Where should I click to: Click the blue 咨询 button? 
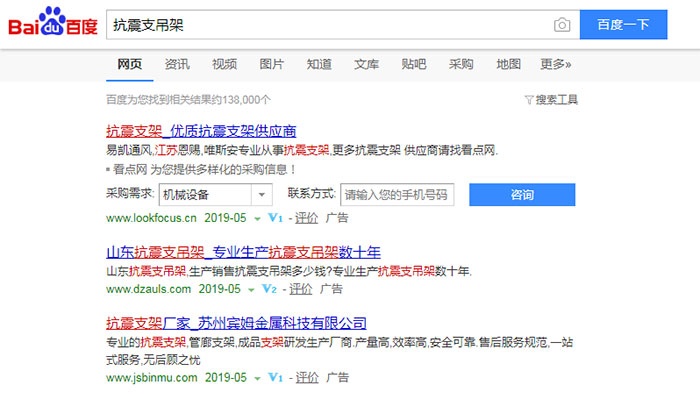point(522,195)
